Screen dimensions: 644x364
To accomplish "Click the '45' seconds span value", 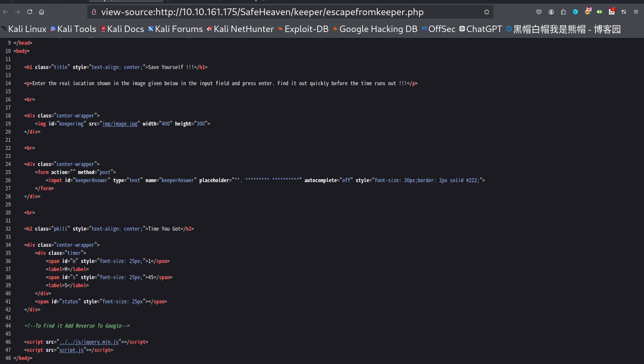I will pyautogui.click(x=151, y=277).
